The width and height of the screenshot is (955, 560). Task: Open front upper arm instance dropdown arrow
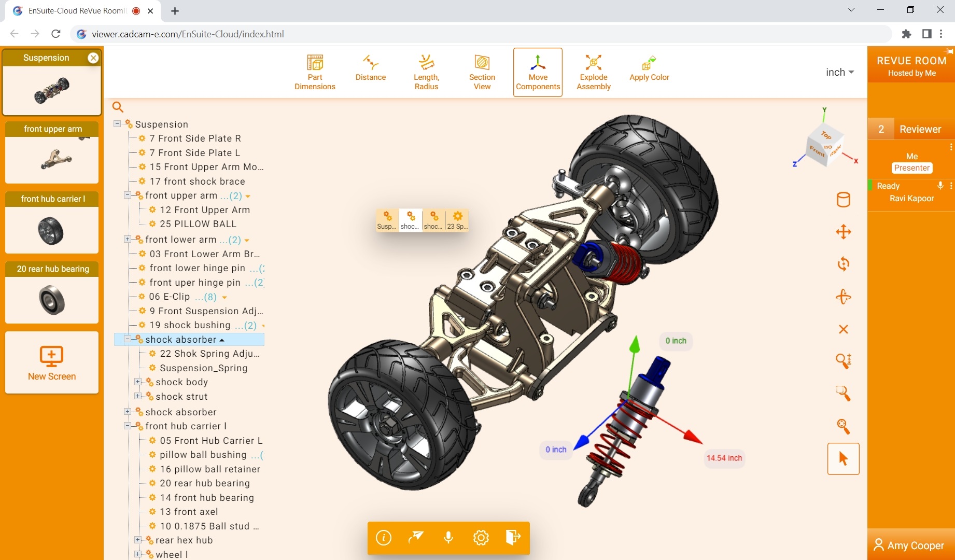(x=248, y=196)
